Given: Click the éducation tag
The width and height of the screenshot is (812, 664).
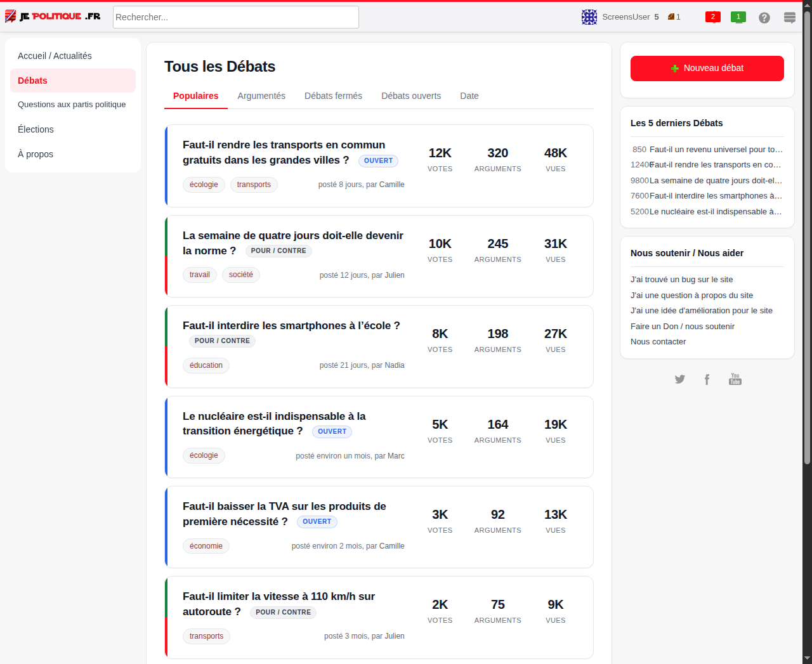Looking at the screenshot, I should 206,365.
